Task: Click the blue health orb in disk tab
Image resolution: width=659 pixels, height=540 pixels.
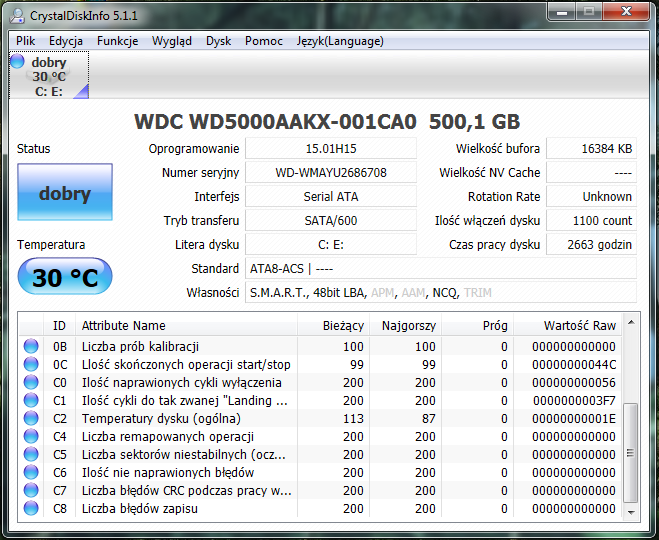Action: click(x=17, y=61)
